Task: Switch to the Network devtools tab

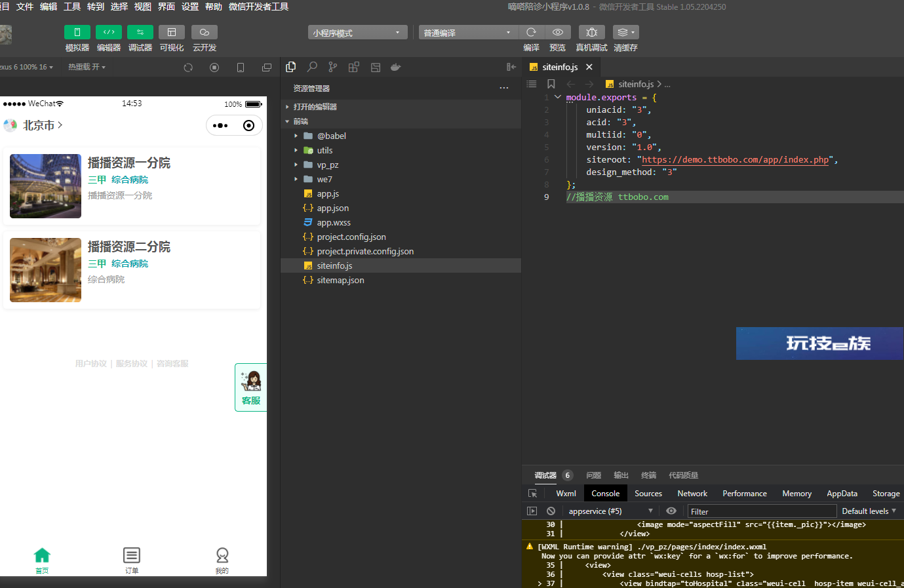Action: coord(692,494)
